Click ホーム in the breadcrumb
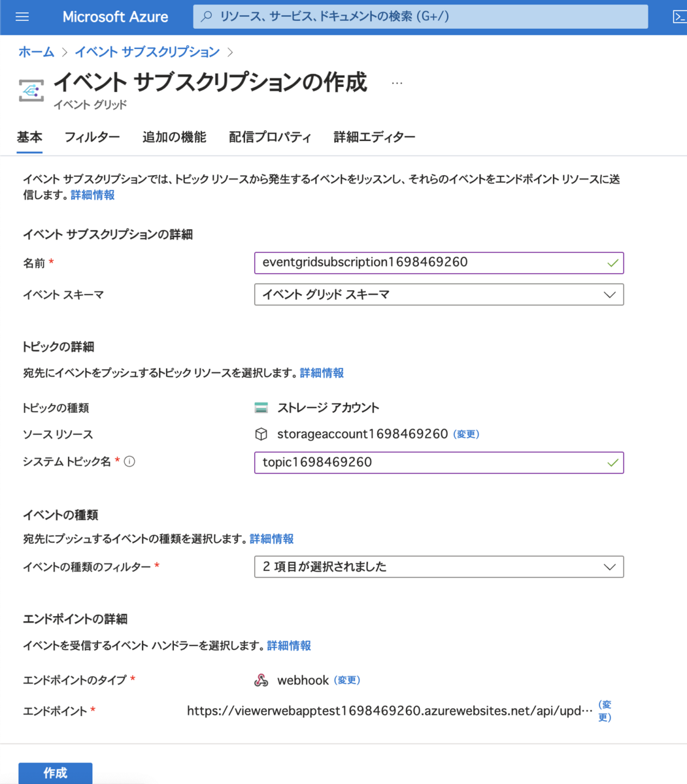This screenshot has width=687, height=784. tap(35, 52)
